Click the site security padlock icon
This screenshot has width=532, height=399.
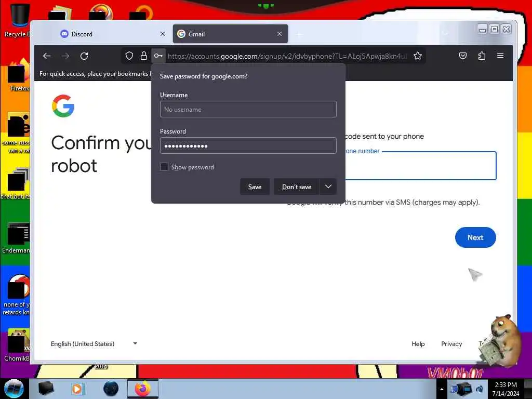point(144,56)
